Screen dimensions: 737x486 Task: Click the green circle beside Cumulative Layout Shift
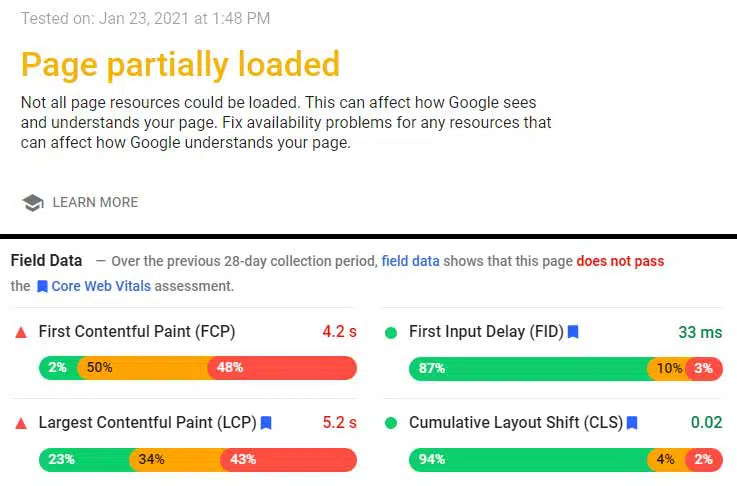click(x=391, y=423)
